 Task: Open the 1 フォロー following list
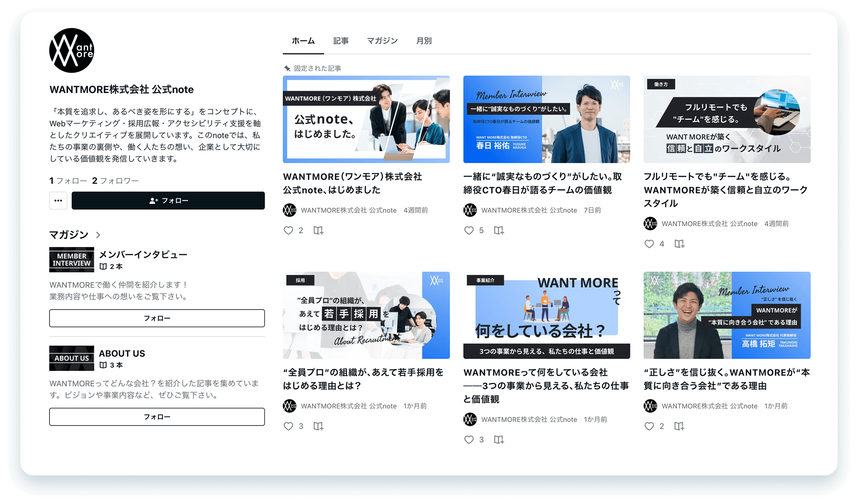pos(68,181)
